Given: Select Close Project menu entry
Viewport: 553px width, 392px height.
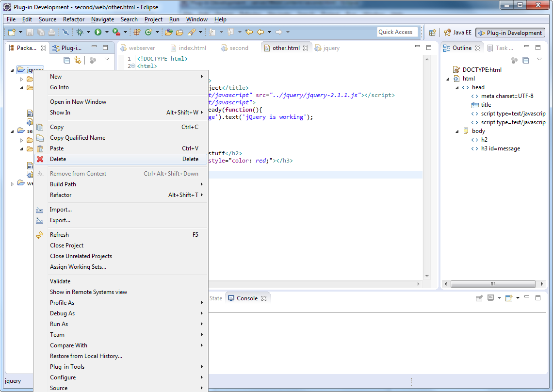Looking at the screenshot, I should 121,245.
